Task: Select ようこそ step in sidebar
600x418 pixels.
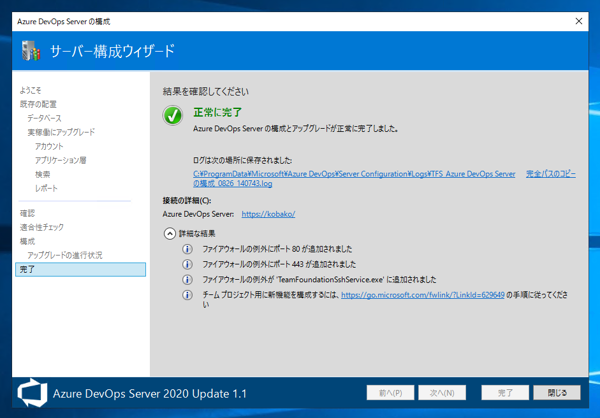Action: 30,90
